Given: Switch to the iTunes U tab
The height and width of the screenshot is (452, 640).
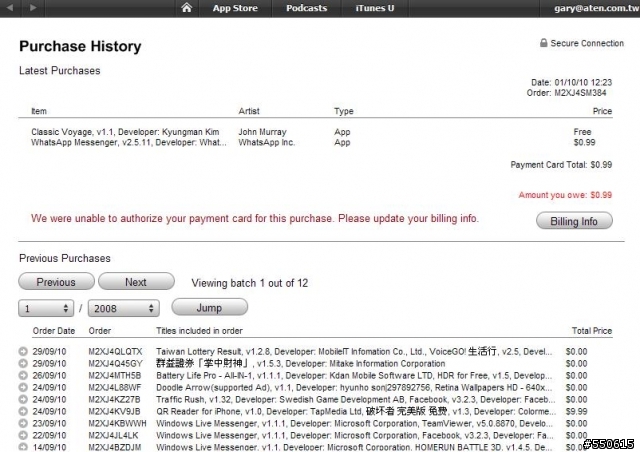Looking at the screenshot, I should click(x=375, y=8).
